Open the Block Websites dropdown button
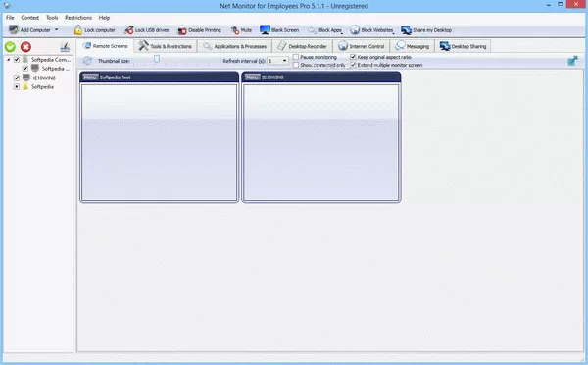Screen dimensions: 588x365 371,30
